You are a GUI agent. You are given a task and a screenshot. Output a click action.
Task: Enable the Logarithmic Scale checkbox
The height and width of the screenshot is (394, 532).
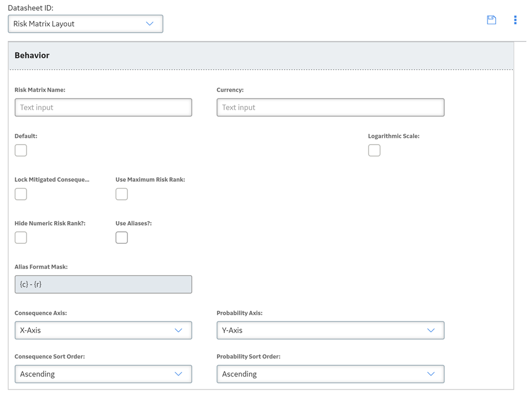point(374,150)
